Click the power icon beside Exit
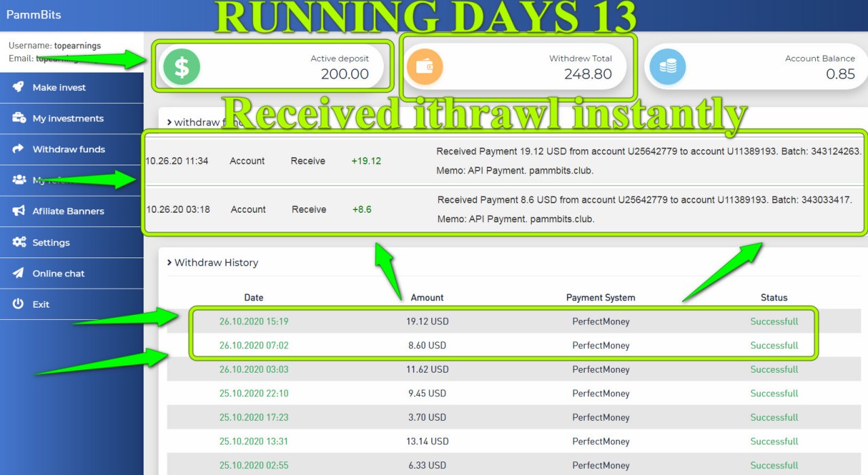Screen dimensions: 868x475 (19, 304)
